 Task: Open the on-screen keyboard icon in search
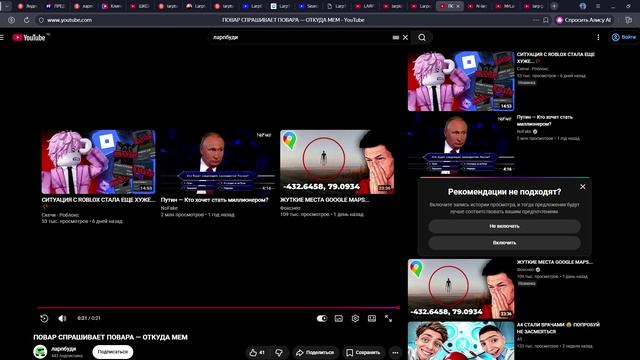pos(396,38)
